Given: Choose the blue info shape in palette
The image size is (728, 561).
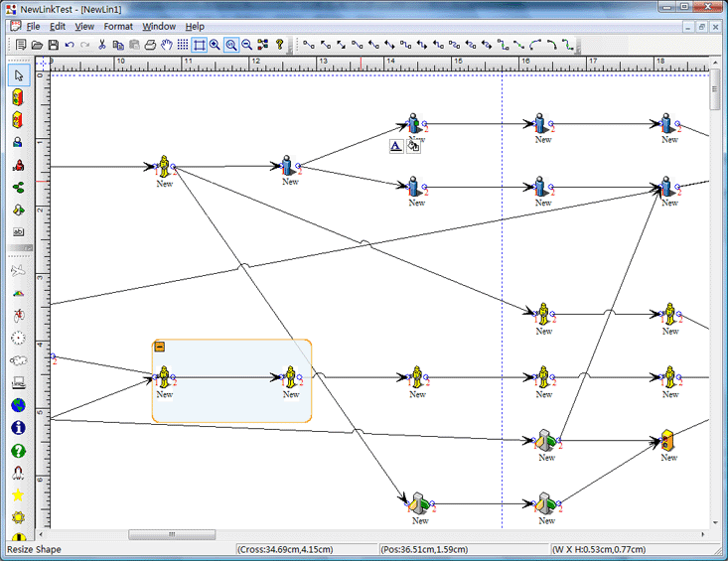Looking at the screenshot, I should [x=18, y=428].
